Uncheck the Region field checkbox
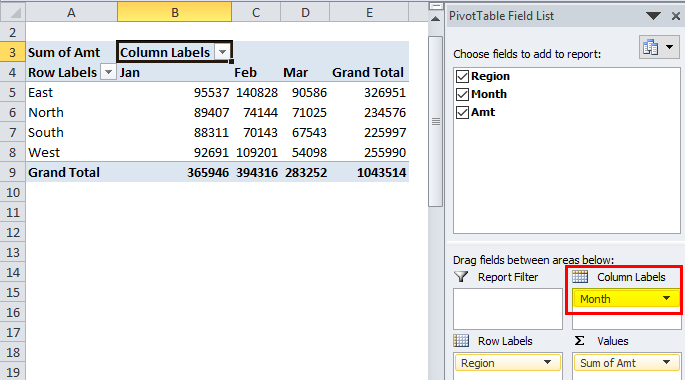This screenshot has height=380, width=685. [x=462, y=76]
